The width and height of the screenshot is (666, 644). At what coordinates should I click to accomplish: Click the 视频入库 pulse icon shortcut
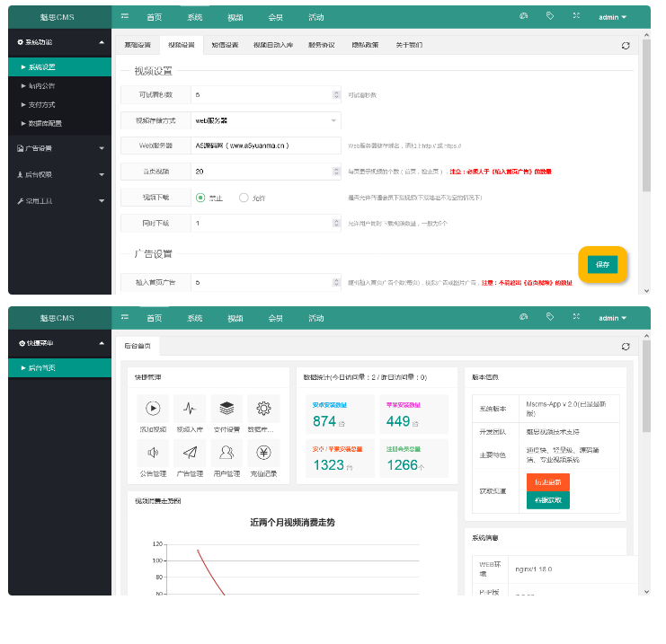[190, 409]
